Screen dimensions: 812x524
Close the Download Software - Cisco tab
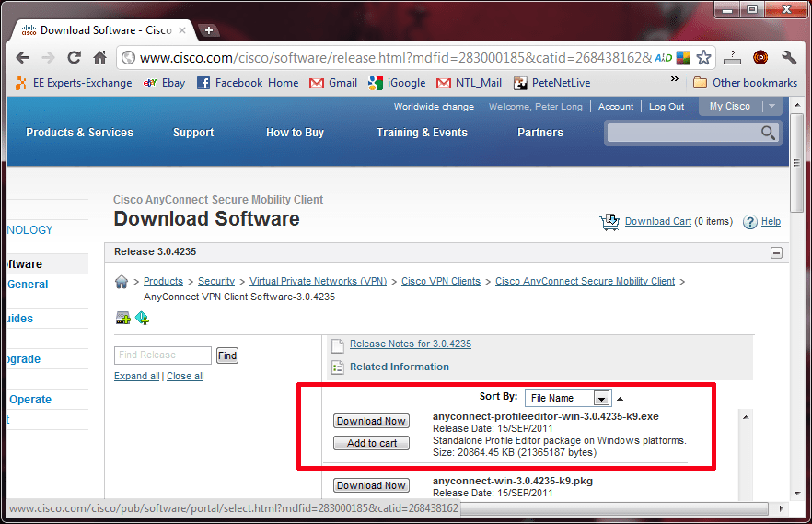182,30
